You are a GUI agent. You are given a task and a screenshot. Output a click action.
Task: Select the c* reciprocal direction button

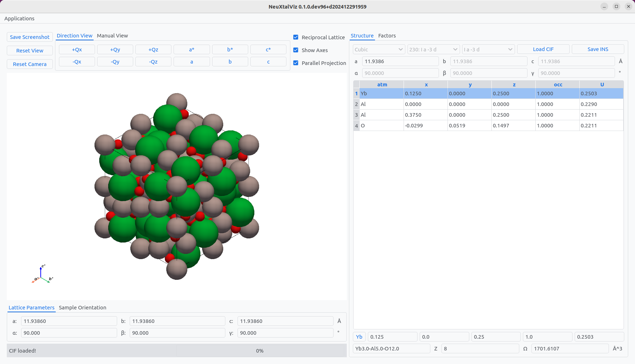pyautogui.click(x=268, y=50)
